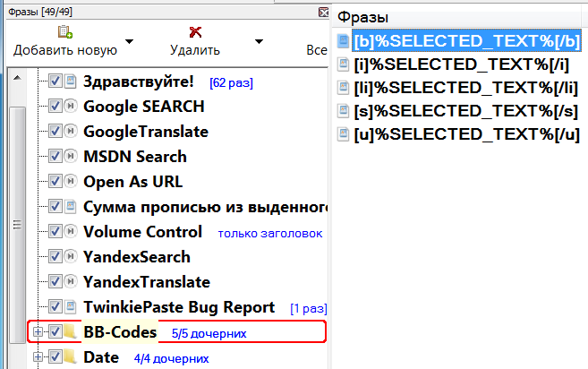Uncheck the Здравствуйте! checkbox
This screenshot has width=588, height=369.
pyautogui.click(x=55, y=82)
